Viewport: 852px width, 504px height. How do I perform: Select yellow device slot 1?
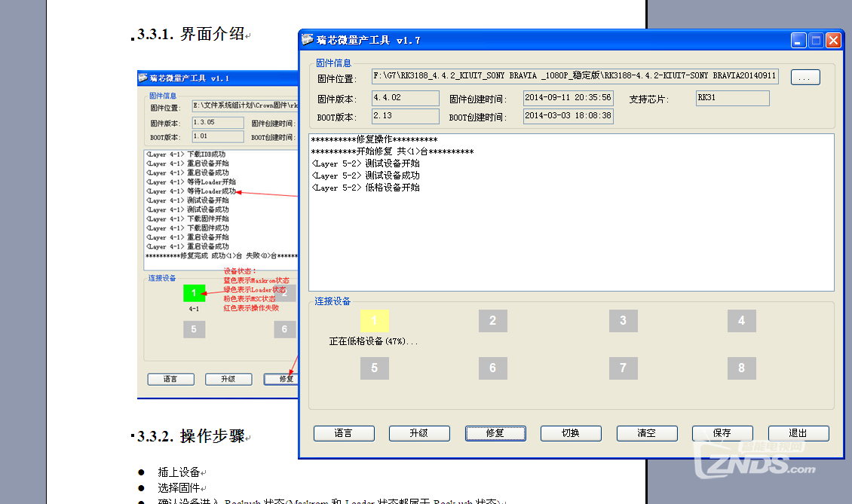(x=375, y=321)
